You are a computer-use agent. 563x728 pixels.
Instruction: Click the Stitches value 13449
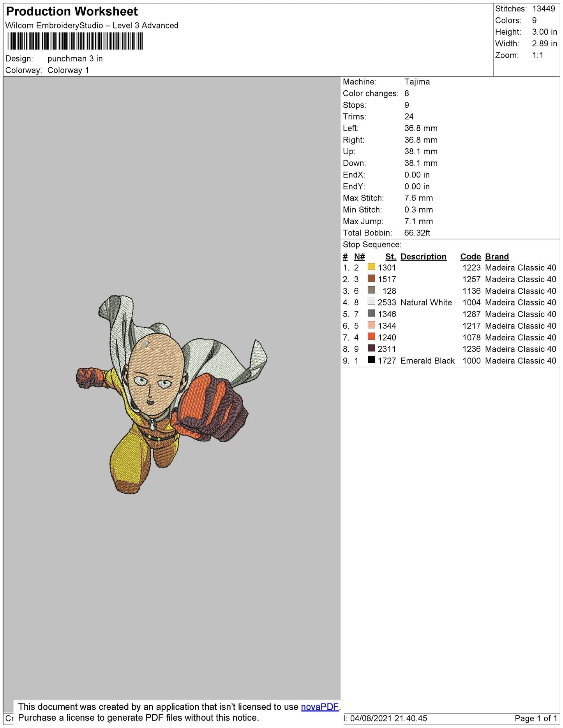(x=544, y=9)
